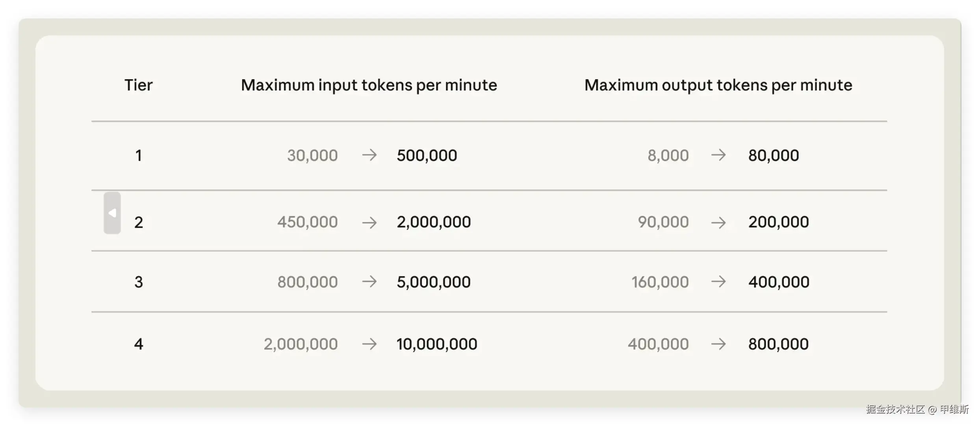Click the arrow between 90,000 and 200,000
Viewport: 980px width, 426px height.
(x=718, y=222)
